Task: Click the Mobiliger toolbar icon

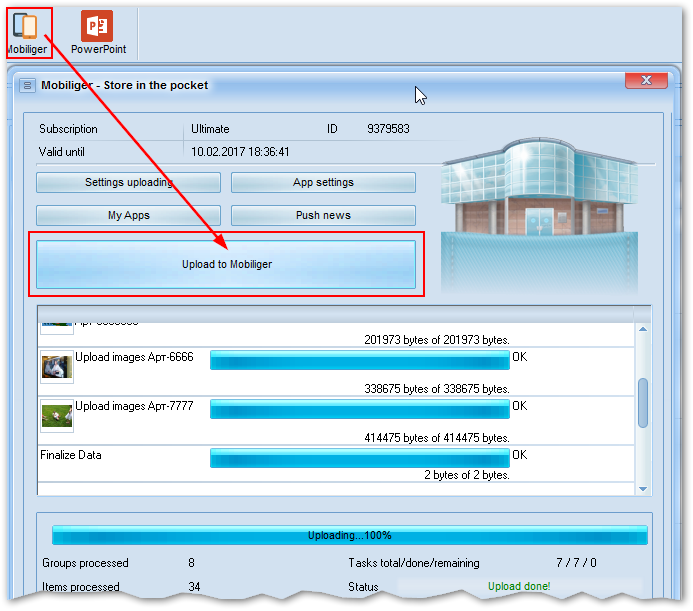Action: point(26,30)
